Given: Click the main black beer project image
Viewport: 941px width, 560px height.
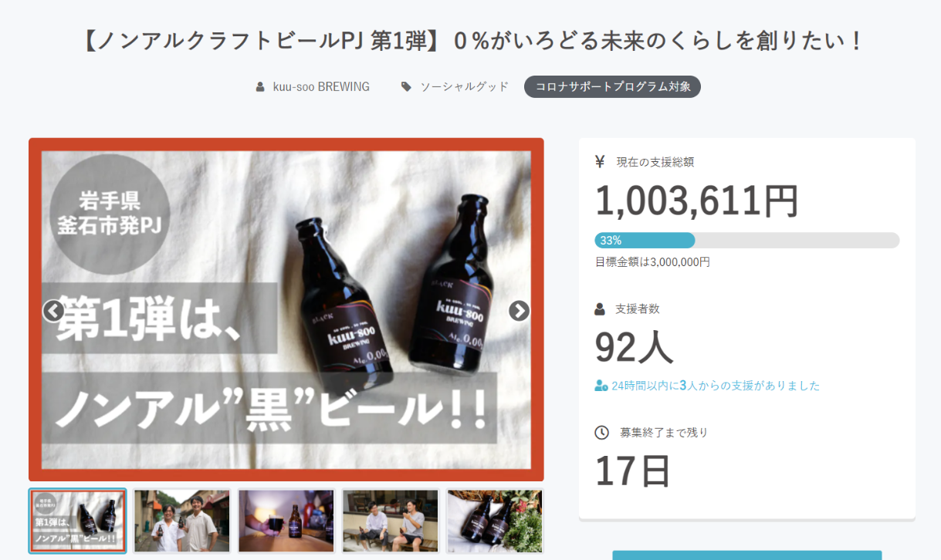Looking at the screenshot, I should click(x=286, y=231).
